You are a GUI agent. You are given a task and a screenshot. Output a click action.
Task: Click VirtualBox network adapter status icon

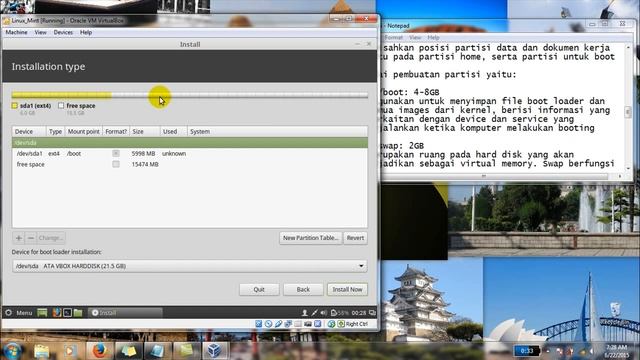click(x=288, y=324)
